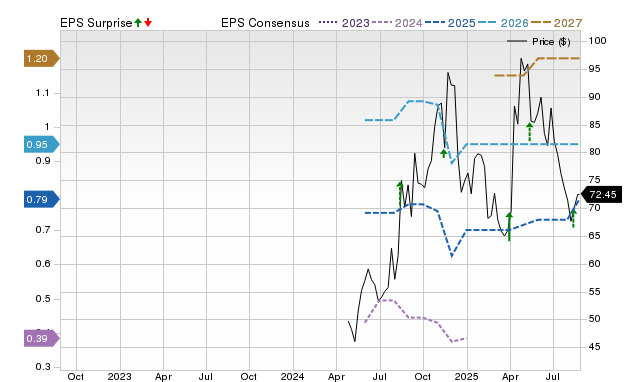
Task: Click the 72.45 current price tag
Action: coord(601,195)
